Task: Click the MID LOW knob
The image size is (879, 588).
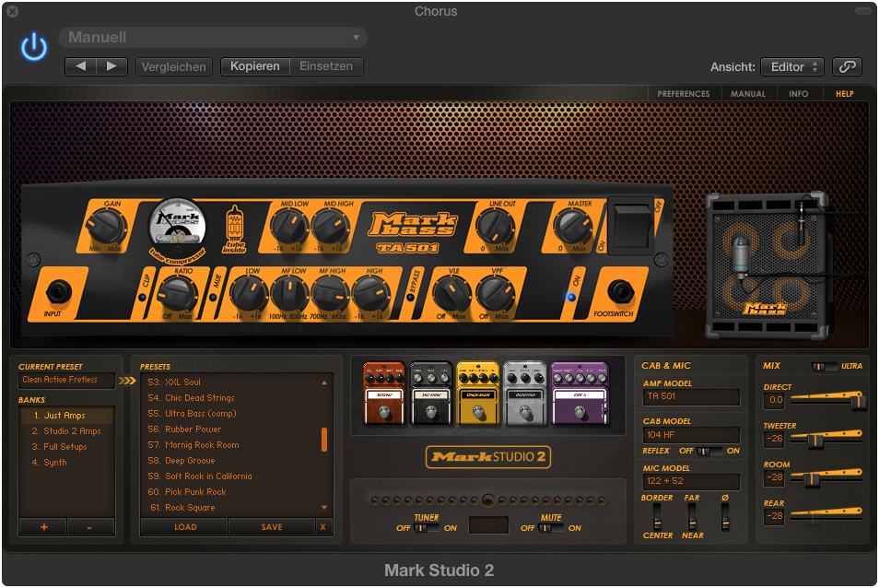Action: 289,227
